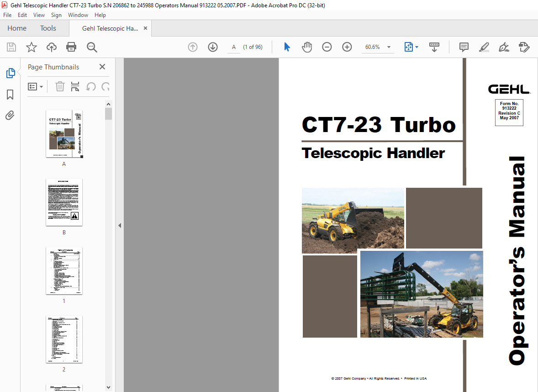Open the thumbnails Options dropdown menu

(x=35, y=86)
